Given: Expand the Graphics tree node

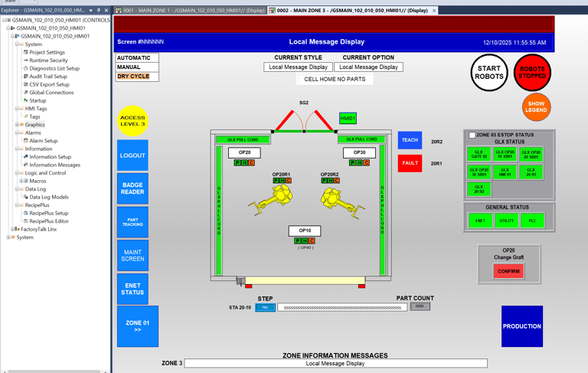Looking at the screenshot, I should pos(17,125).
